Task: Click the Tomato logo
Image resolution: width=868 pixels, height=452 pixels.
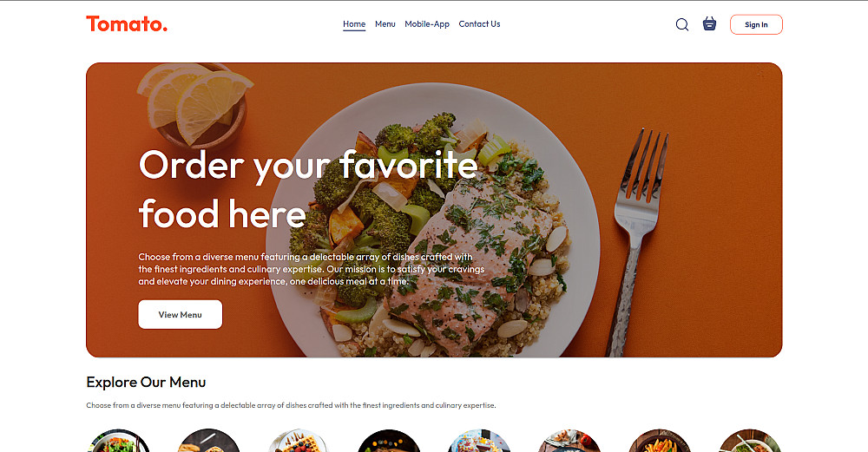Action: pos(127,23)
